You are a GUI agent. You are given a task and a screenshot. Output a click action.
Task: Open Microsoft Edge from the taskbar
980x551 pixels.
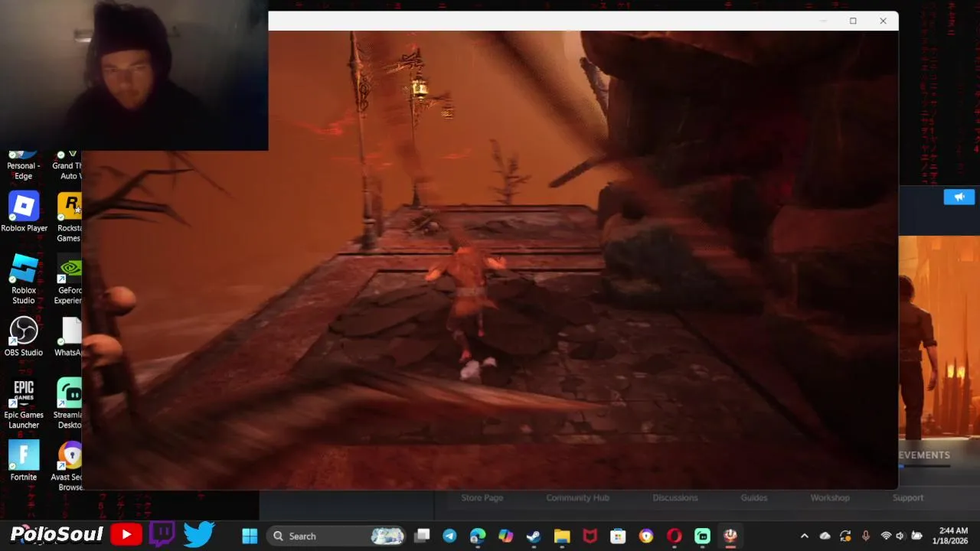click(478, 536)
